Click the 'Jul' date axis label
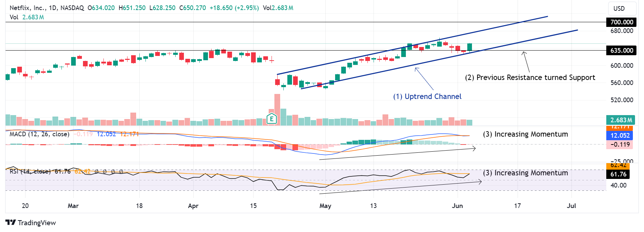The height and width of the screenshot is (232, 644). [x=571, y=206]
